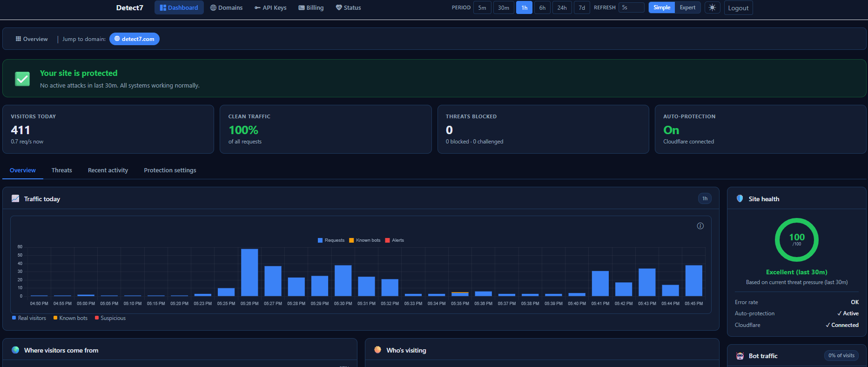
Task: Click the chart info icon
Action: click(x=700, y=226)
